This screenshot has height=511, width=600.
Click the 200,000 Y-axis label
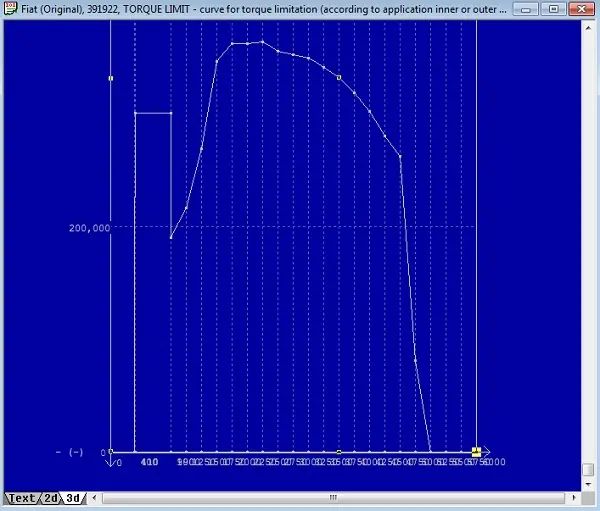pyautogui.click(x=89, y=227)
